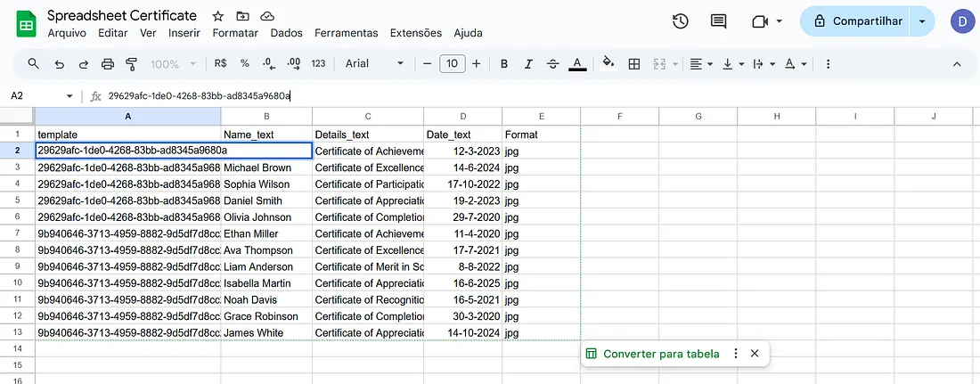Screen dimensions: 980x384
Task: Select row 7 header
Action: click(18, 233)
